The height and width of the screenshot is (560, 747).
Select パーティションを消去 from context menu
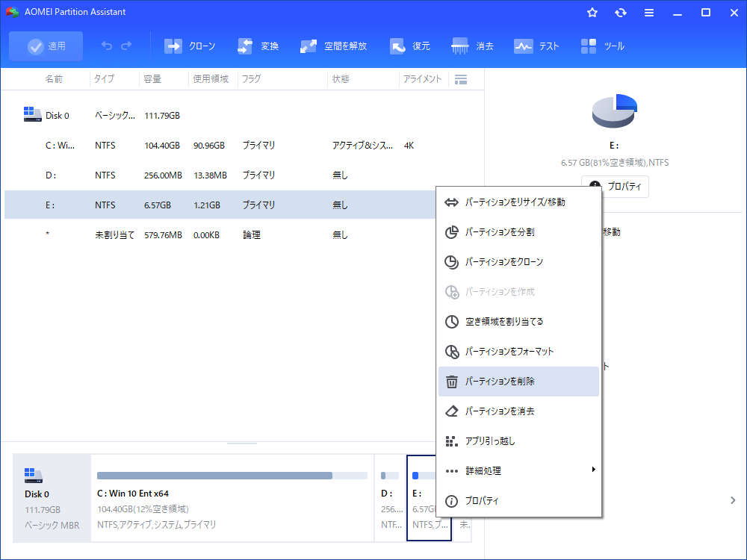click(519, 411)
